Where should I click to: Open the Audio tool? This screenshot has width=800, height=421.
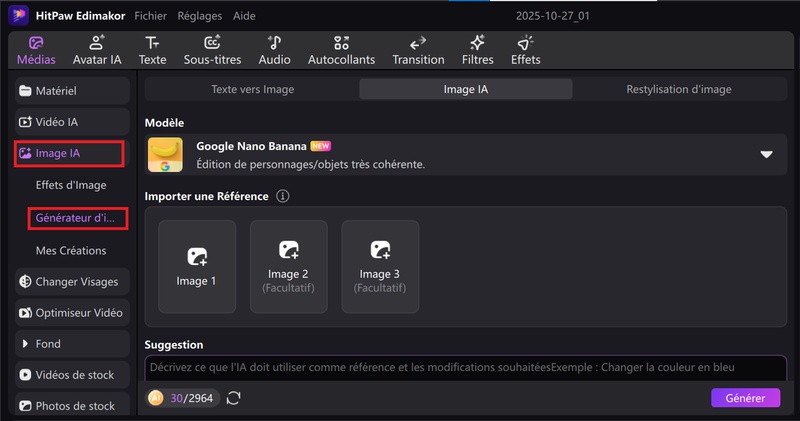point(274,51)
